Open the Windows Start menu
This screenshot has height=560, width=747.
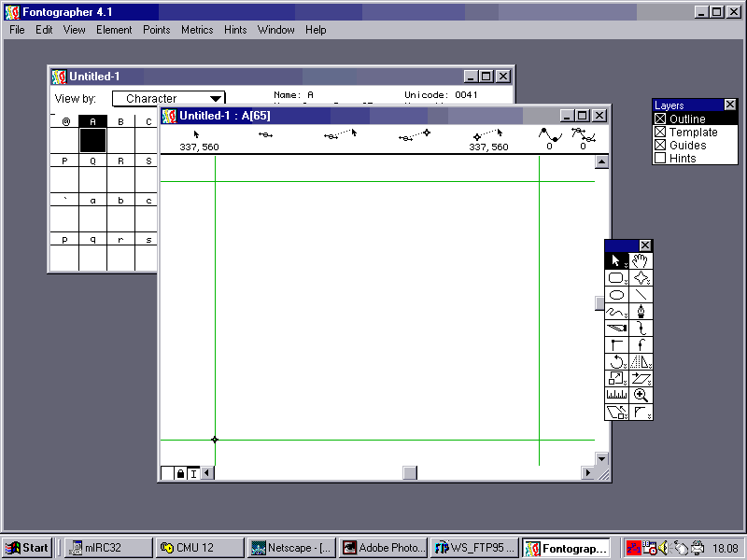click(x=27, y=548)
